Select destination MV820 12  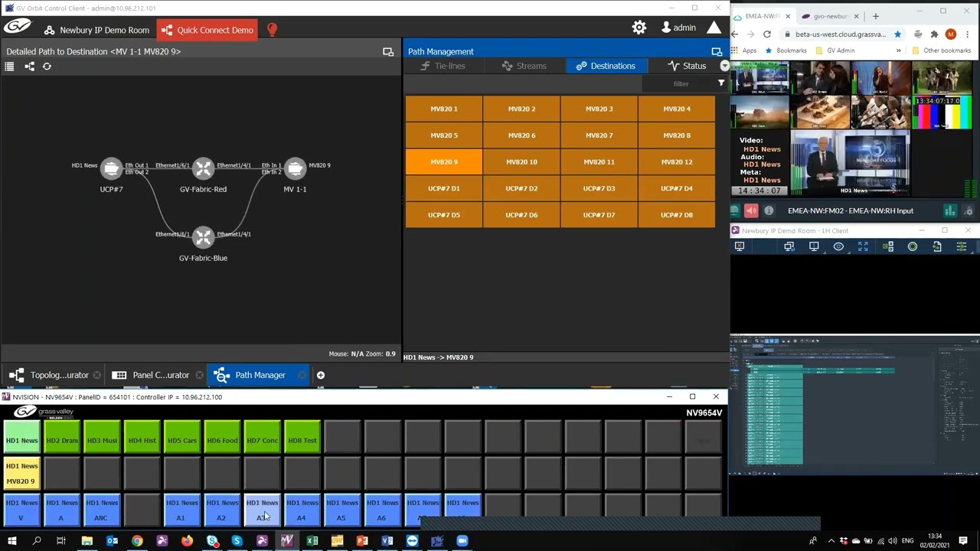coord(677,161)
